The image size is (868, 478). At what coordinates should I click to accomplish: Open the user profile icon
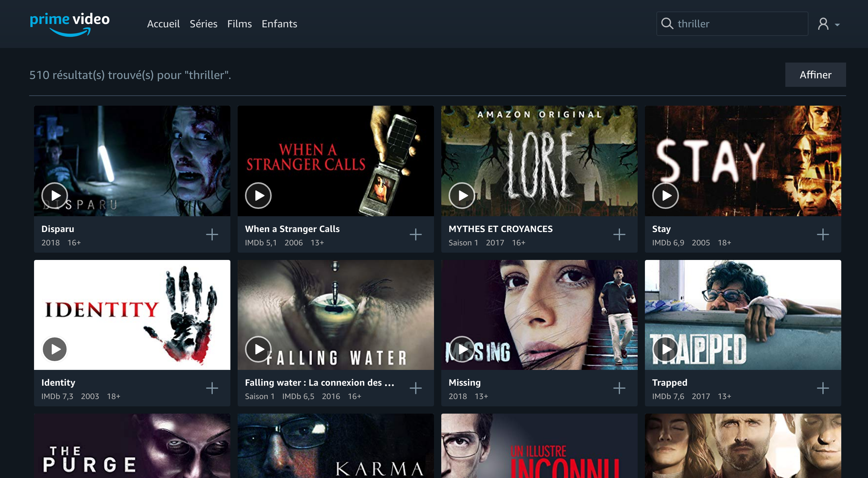click(x=823, y=24)
